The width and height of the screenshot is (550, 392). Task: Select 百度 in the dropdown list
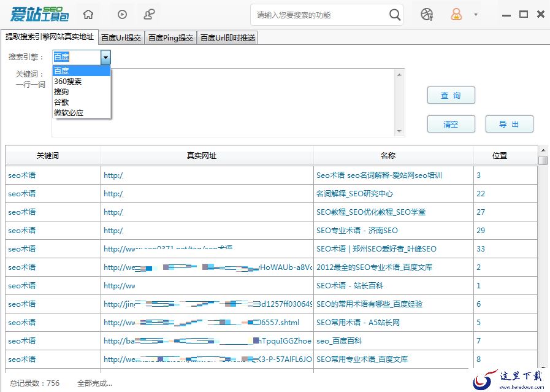(82, 71)
